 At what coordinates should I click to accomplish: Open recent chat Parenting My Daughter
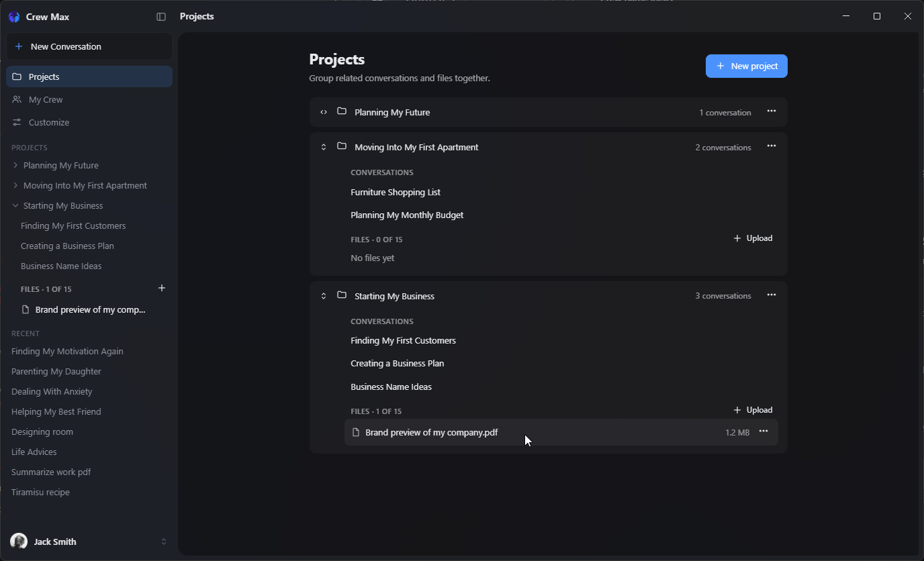click(56, 371)
